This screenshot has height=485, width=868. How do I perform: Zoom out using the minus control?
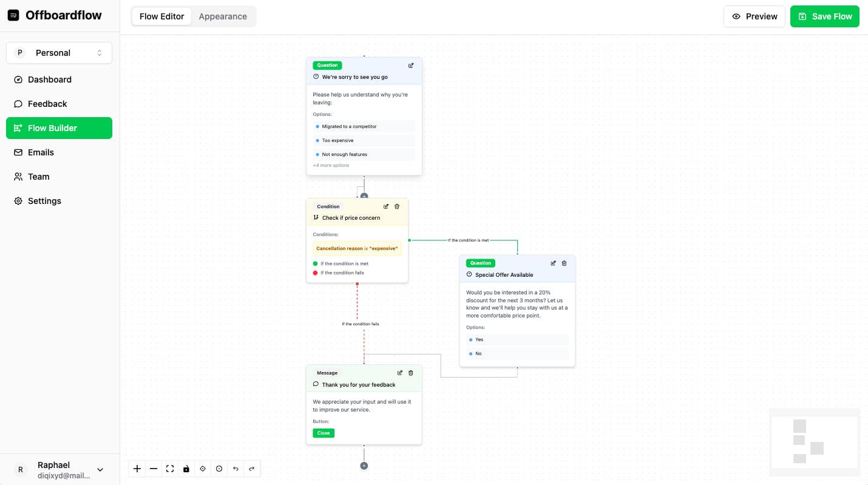(x=154, y=469)
